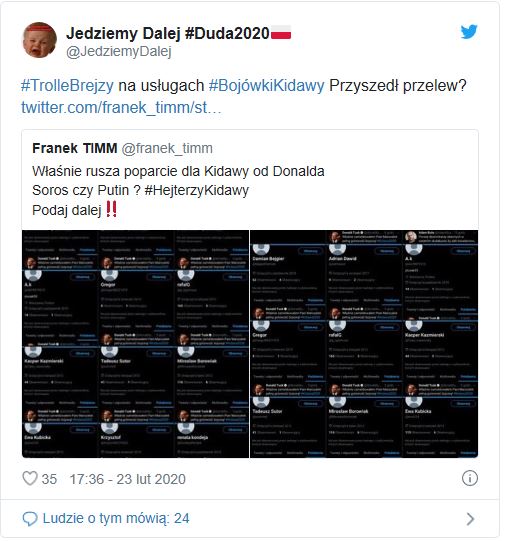
Task: Open the tweet info circle icon
Action: pyautogui.click(x=469, y=479)
